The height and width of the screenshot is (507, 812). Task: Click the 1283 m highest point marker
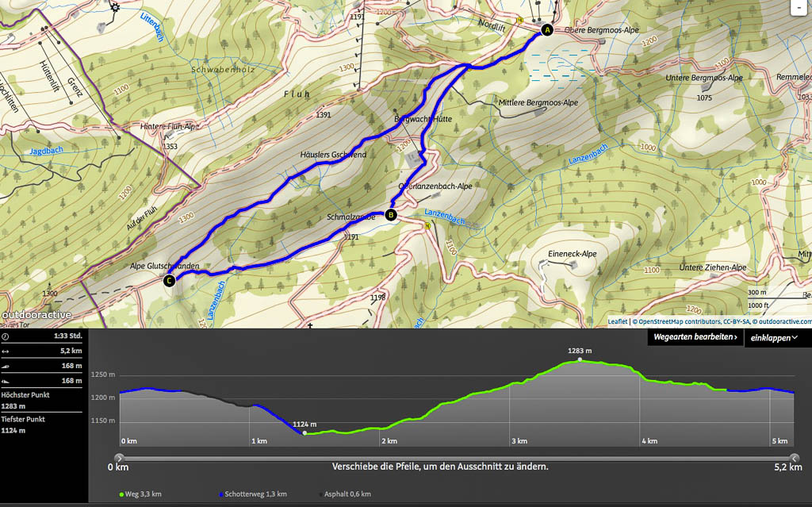pyautogui.click(x=580, y=359)
